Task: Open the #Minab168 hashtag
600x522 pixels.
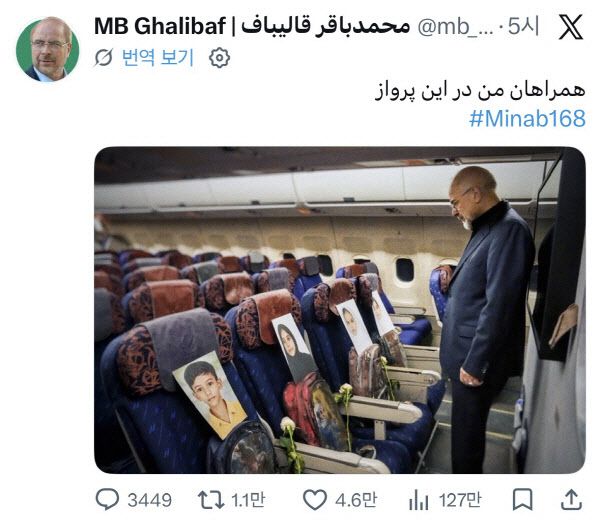Action: coord(527,118)
